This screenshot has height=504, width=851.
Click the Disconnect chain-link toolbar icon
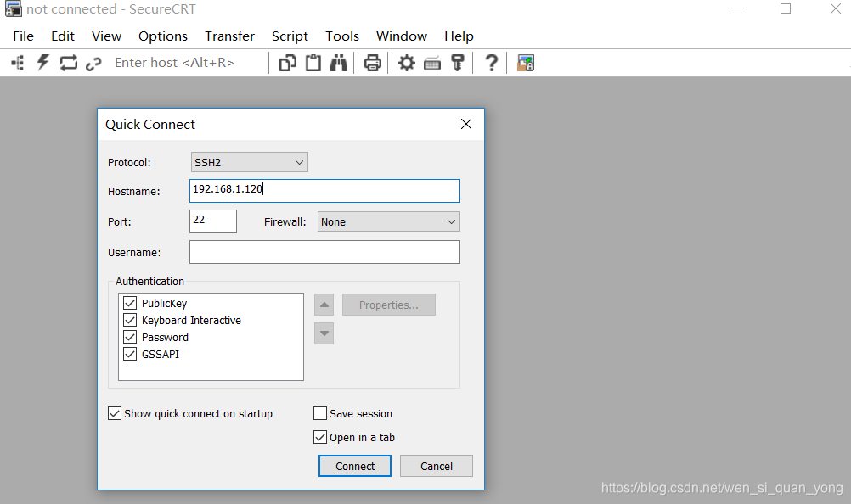click(x=93, y=64)
